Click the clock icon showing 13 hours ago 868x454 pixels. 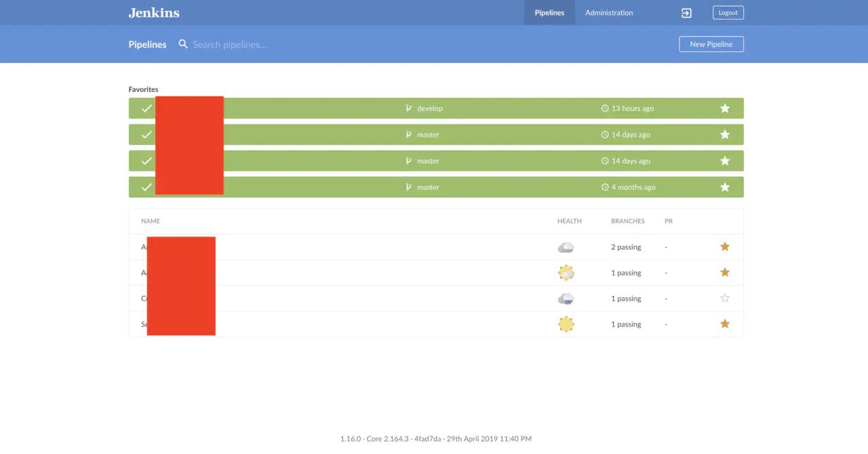coord(604,108)
